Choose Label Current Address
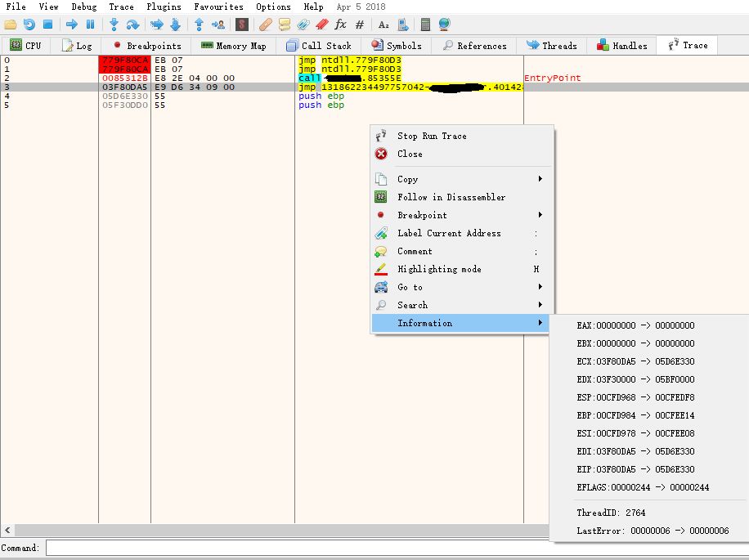The width and height of the screenshot is (749, 560). (462, 234)
